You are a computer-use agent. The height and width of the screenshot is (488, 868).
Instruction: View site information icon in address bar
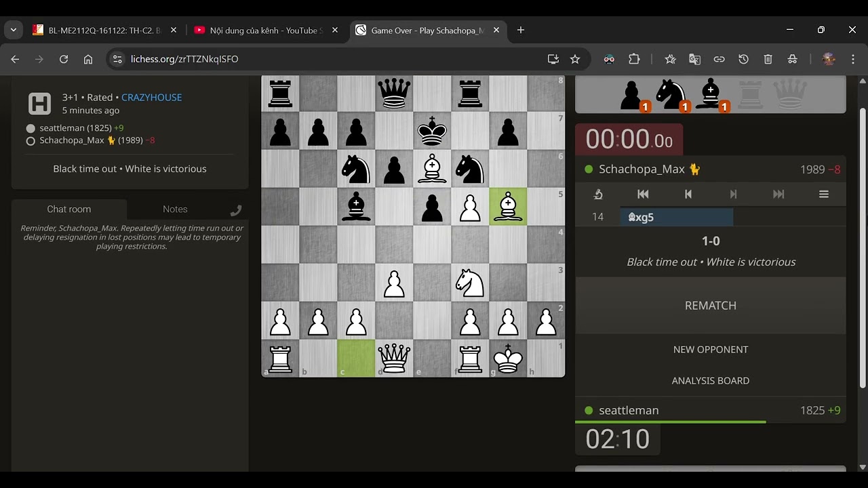[x=117, y=59]
